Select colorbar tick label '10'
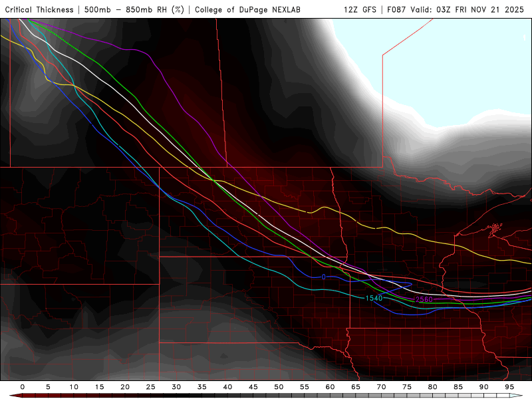This screenshot has width=532, height=399. click(x=74, y=387)
